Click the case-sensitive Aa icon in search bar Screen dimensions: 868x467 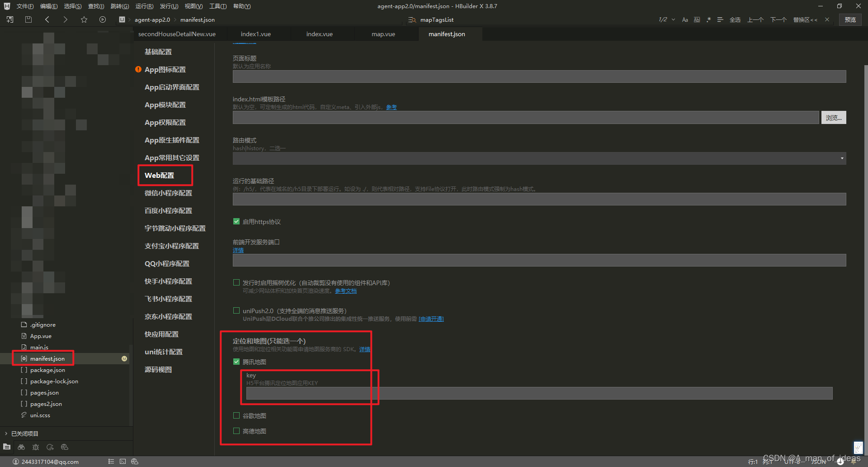(685, 19)
